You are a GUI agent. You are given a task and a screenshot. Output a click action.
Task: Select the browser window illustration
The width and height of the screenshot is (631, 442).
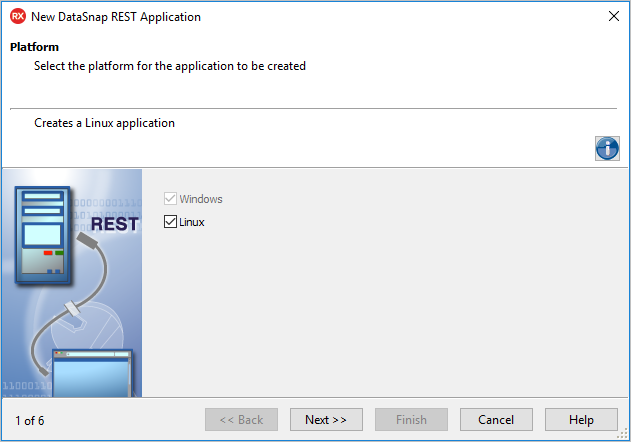pyautogui.click(x=92, y=373)
